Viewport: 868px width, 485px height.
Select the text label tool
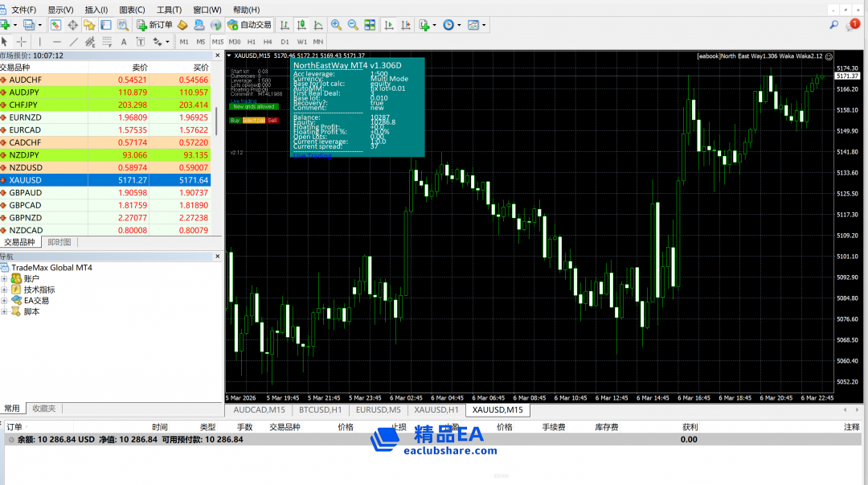click(124, 42)
